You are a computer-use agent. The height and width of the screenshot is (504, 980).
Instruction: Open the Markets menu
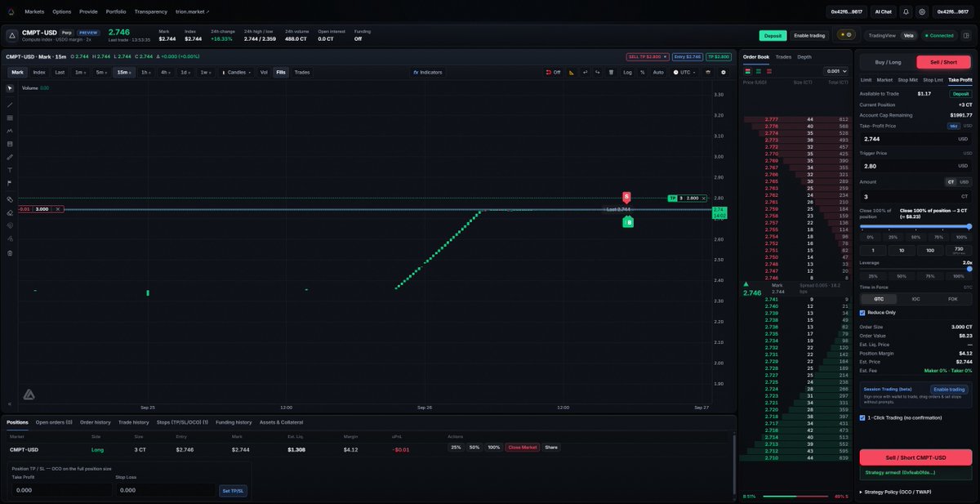(34, 11)
